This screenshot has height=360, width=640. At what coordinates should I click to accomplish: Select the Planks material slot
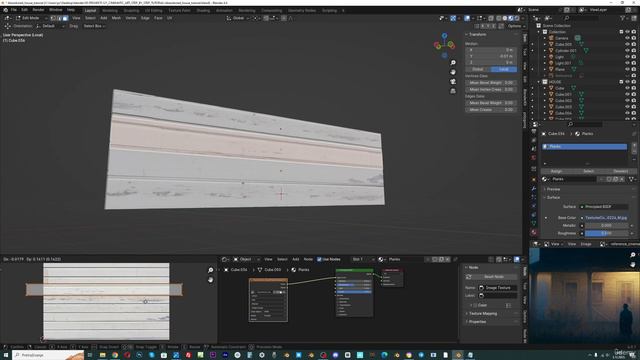(x=584, y=146)
